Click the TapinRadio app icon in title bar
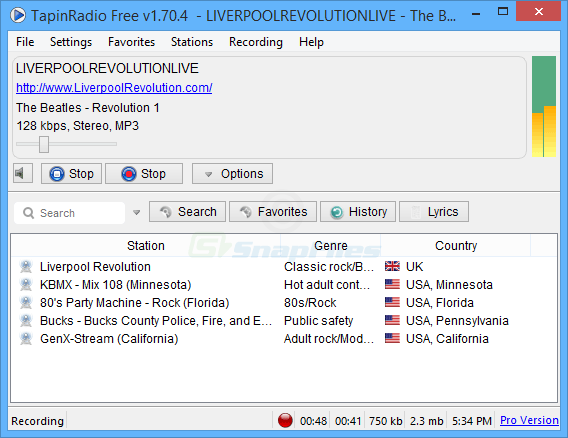The width and height of the screenshot is (568, 438). [x=18, y=15]
